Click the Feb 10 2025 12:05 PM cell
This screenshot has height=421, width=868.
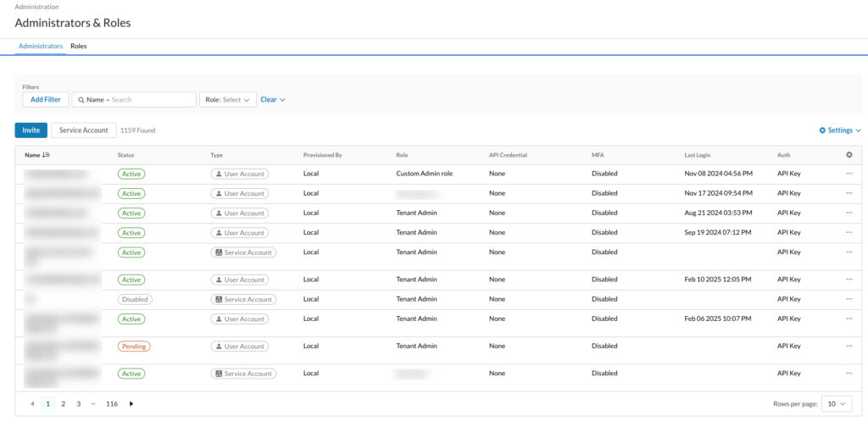(718, 280)
